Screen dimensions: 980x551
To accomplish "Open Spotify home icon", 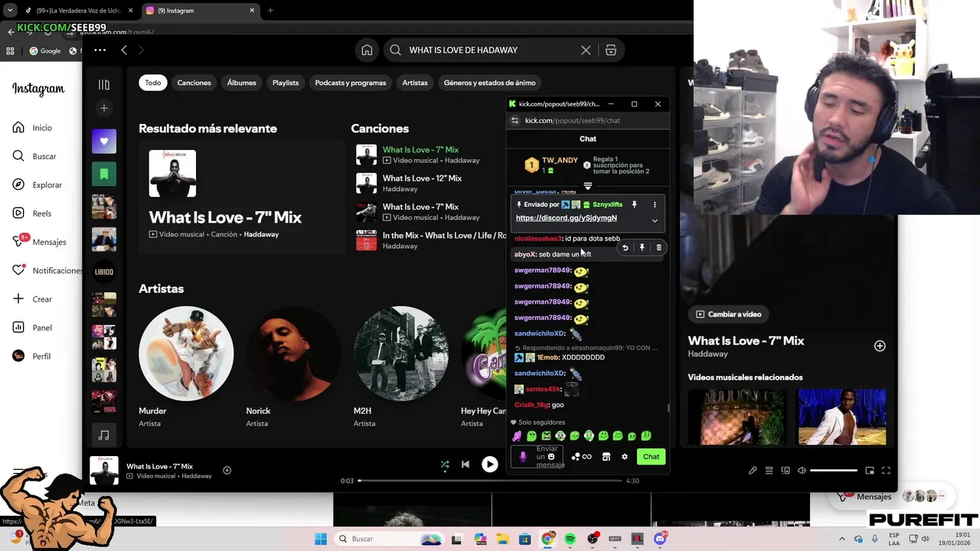I will [x=367, y=50].
